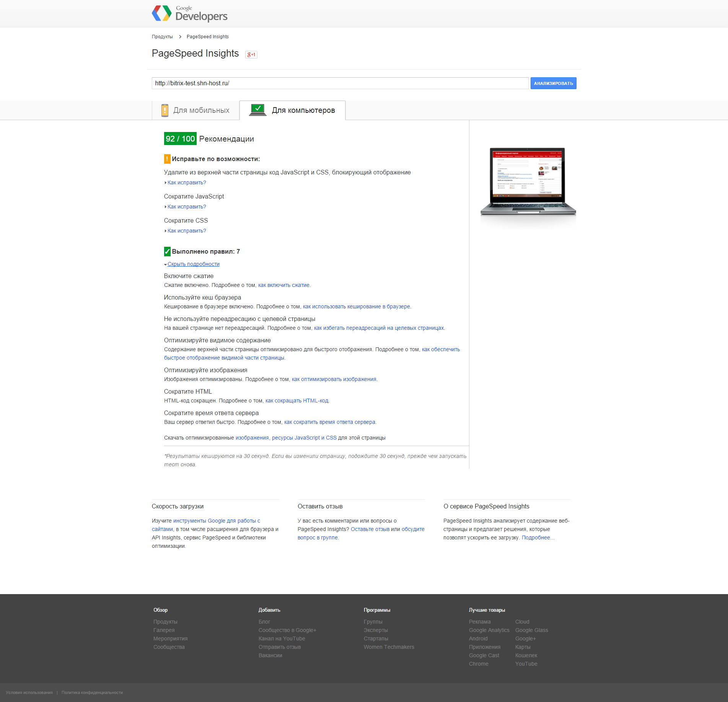Click the orange exclamation warning icon
This screenshot has width=728, height=702.
[167, 159]
